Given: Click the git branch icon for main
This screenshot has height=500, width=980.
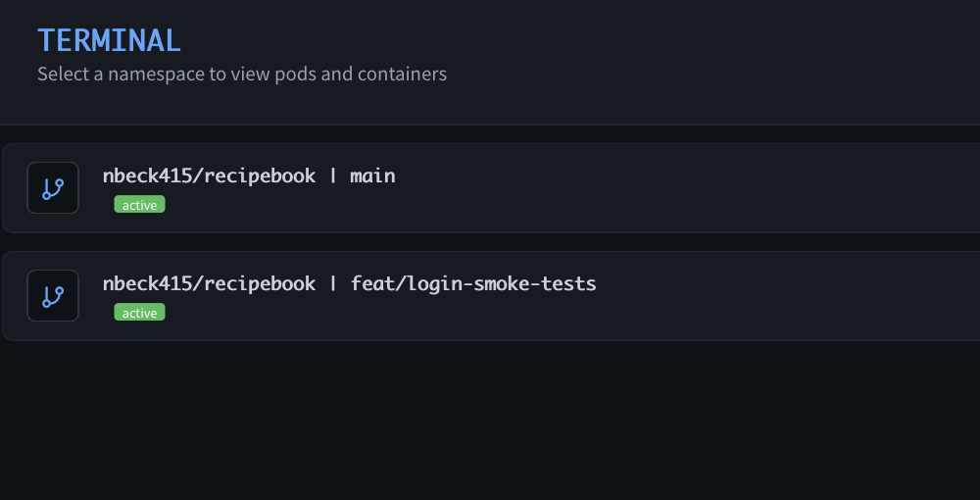Looking at the screenshot, I should [x=53, y=188].
